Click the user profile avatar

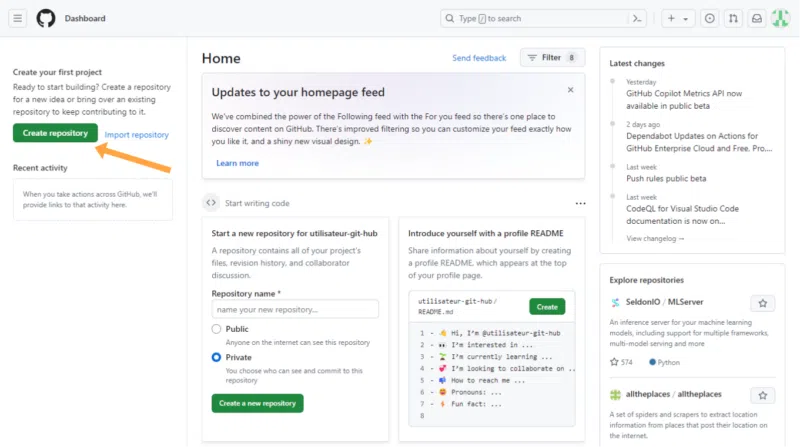780,18
